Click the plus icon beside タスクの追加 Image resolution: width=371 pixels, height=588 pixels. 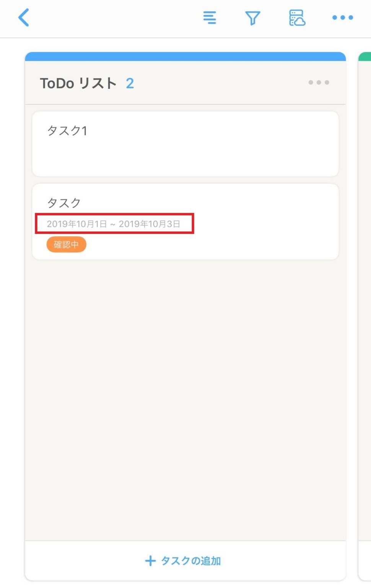coord(150,561)
